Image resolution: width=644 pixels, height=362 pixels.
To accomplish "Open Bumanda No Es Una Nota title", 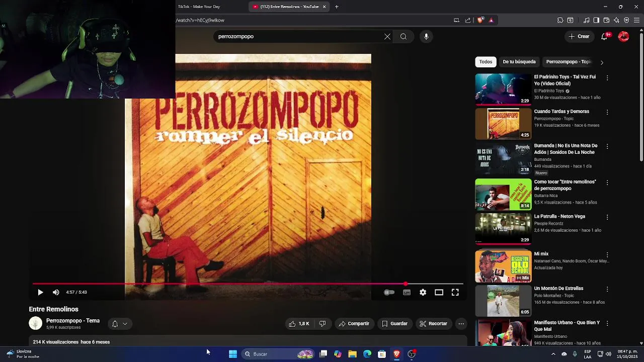I will (x=566, y=149).
